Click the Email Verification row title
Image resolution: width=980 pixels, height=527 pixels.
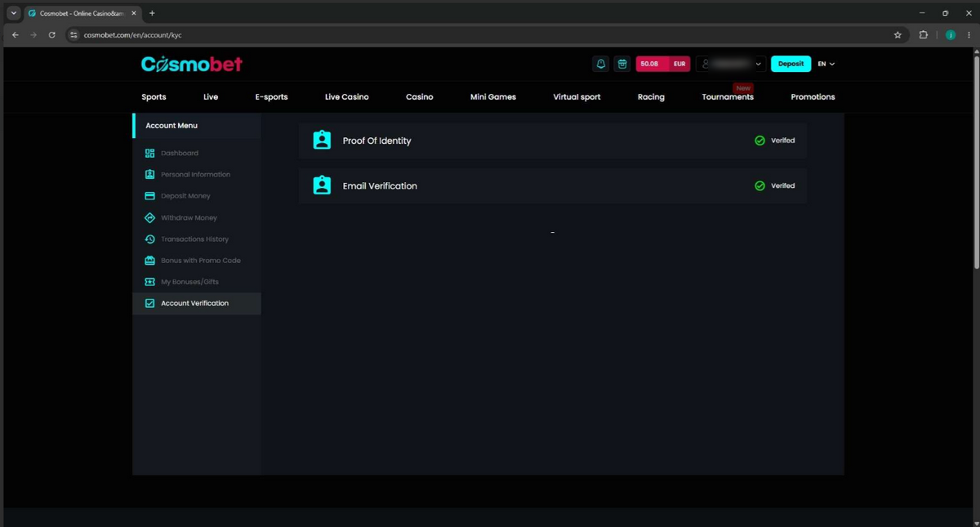pos(380,185)
